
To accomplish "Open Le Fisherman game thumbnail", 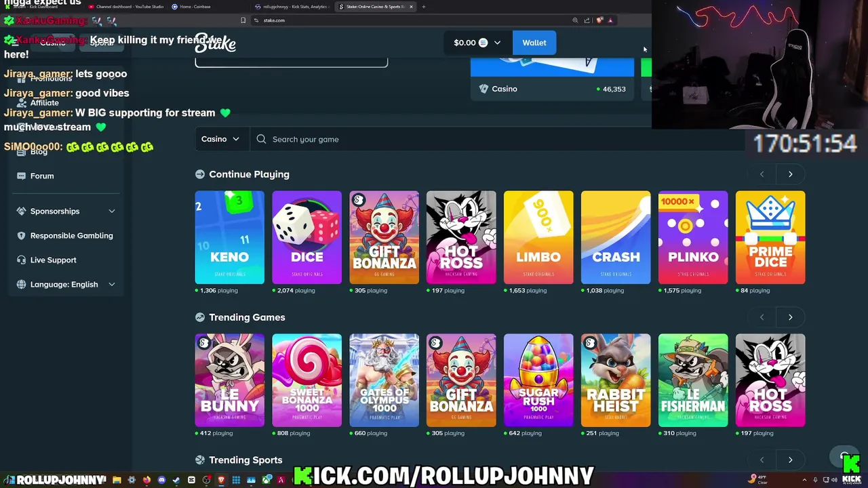I will [x=693, y=380].
